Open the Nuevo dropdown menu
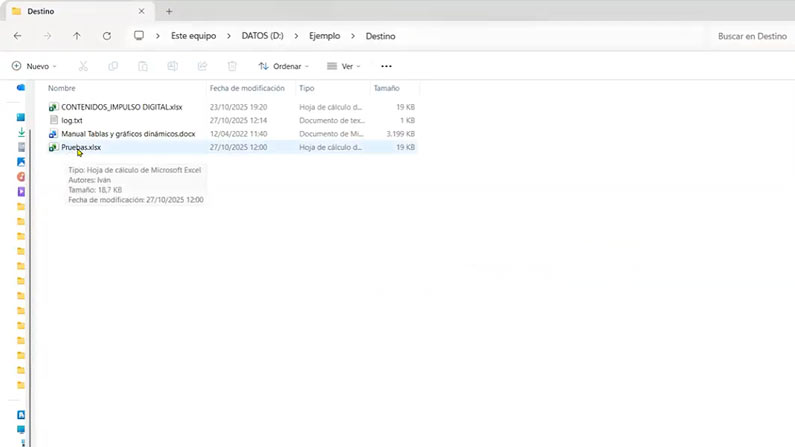Viewport: 795px width, 447px height. click(34, 66)
